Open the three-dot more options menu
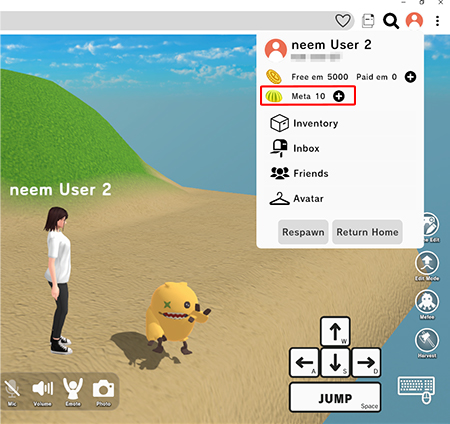This screenshot has height=424, width=450. 437,21
